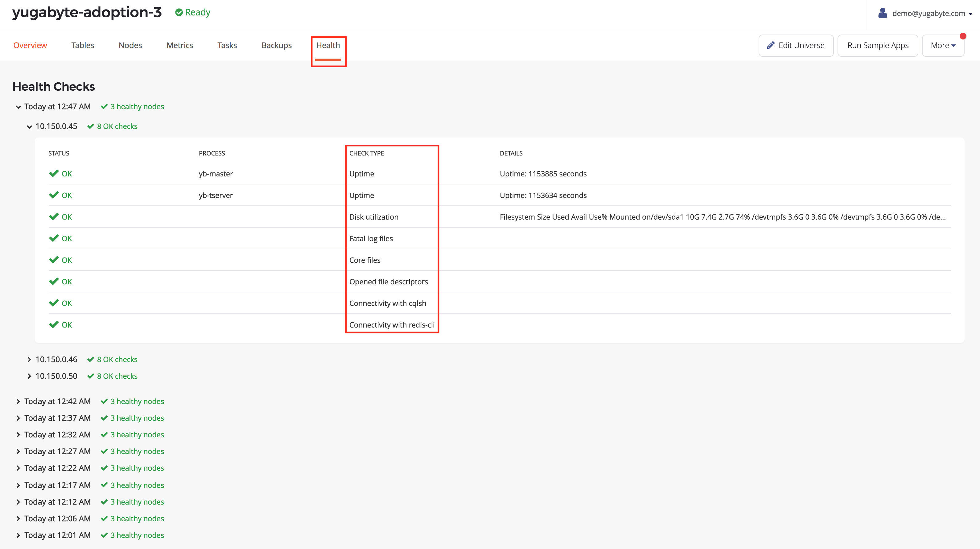Image resolution: width=980 pixels, height=549 pixels.
Task: Click checkmark icon in Fatal log files row
Action: [x=54, y=238]
